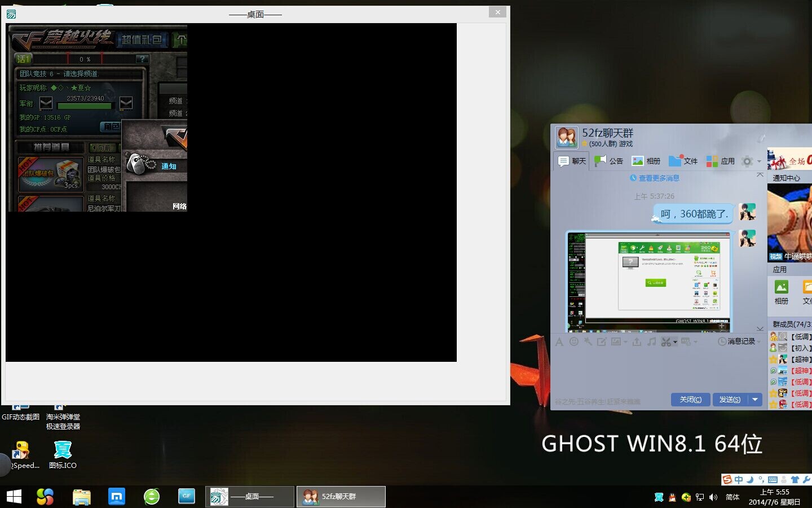Screen dimensions: 812x508
Task: Click the emoji smiley icon in chat toolbar
Action: (574, 341)
